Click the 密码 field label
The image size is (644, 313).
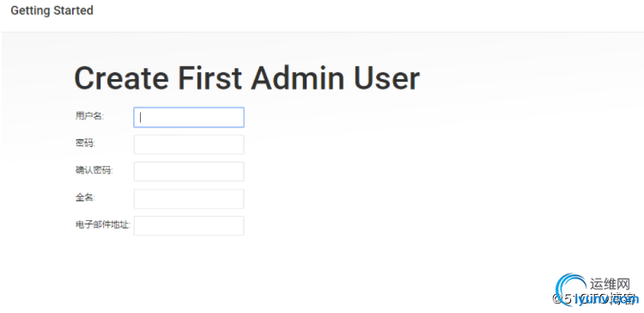coord(85,143)
